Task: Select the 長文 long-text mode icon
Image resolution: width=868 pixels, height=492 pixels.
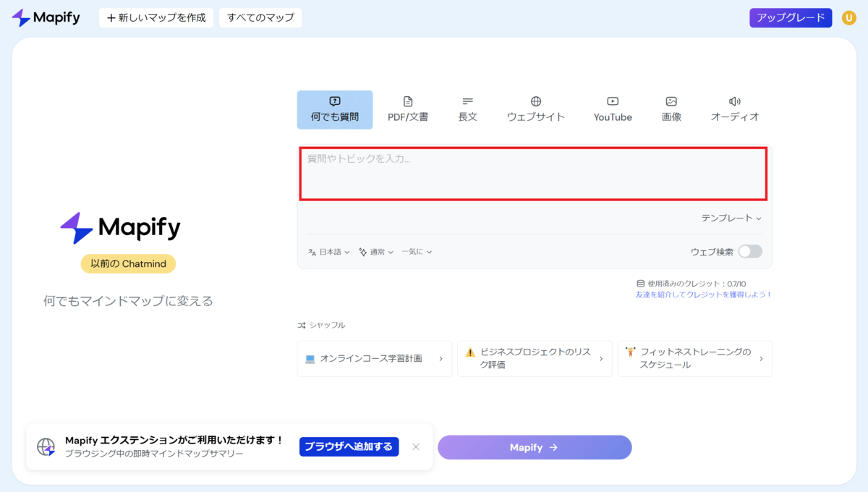Action: click(x=467, y=102)
